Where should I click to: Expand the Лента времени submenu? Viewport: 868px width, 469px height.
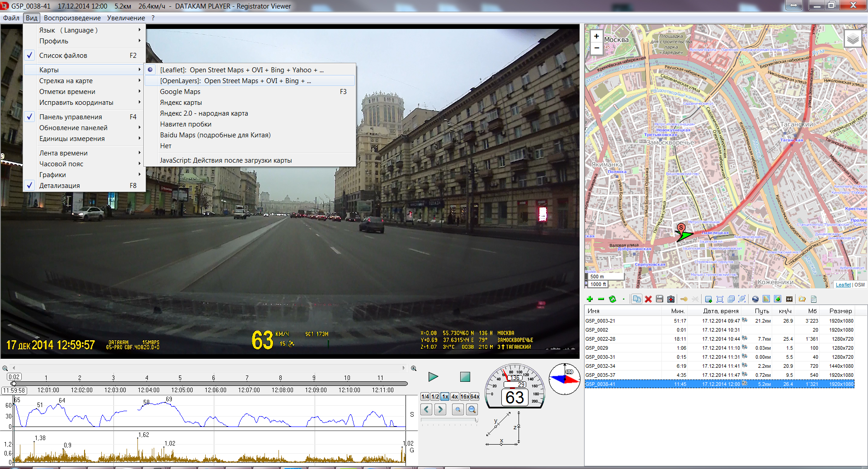pyautogui.click(x=84, y=153)
